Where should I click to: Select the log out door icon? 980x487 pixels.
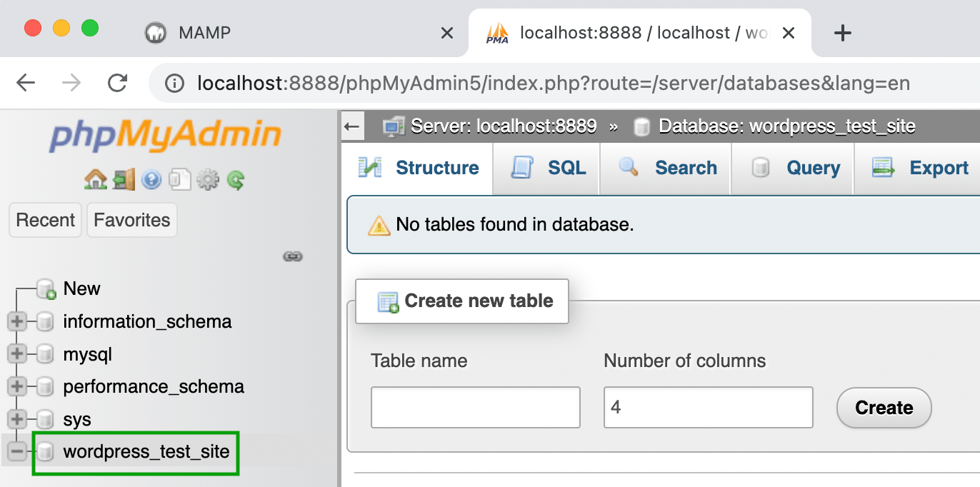click(x=124, y=179)
